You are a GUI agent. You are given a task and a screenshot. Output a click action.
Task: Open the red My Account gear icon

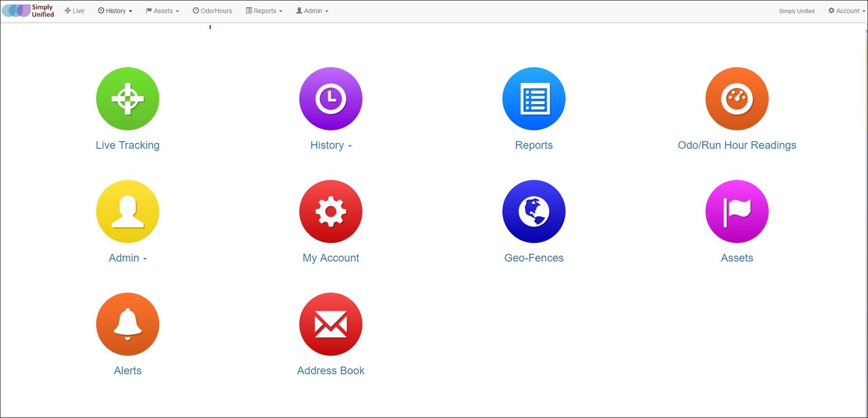331,211
